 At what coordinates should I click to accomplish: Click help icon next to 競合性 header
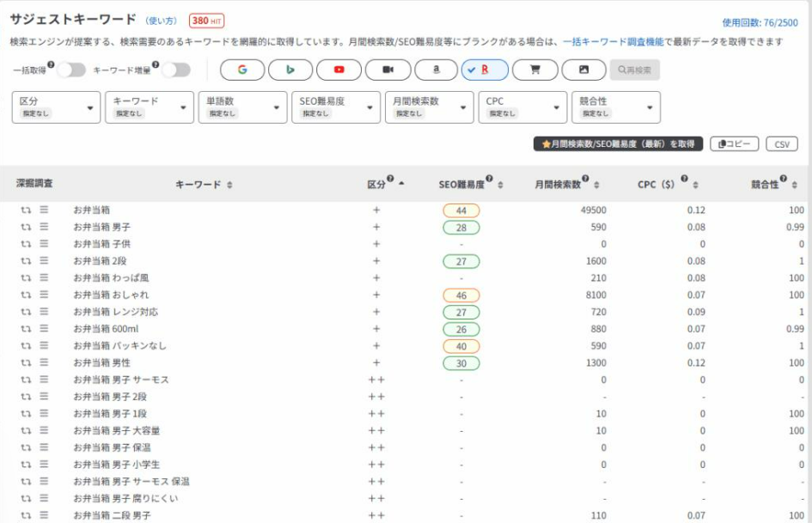click(x=784, y=179)
